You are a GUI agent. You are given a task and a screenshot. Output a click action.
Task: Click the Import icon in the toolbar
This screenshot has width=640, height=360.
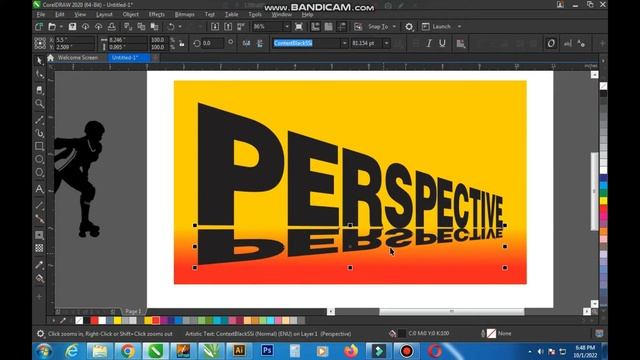point(215,27)
